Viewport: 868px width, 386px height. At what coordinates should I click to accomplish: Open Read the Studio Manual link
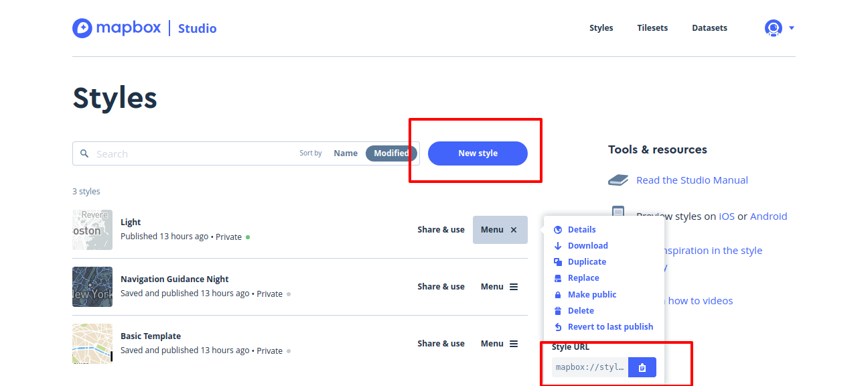(692, 180)
